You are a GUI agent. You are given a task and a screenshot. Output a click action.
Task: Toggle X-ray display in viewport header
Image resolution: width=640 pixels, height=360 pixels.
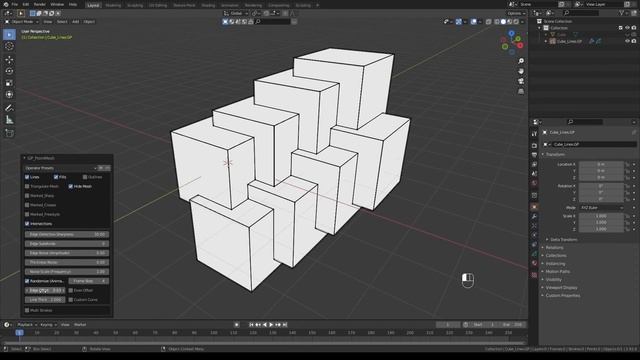[x=489, y=22]
